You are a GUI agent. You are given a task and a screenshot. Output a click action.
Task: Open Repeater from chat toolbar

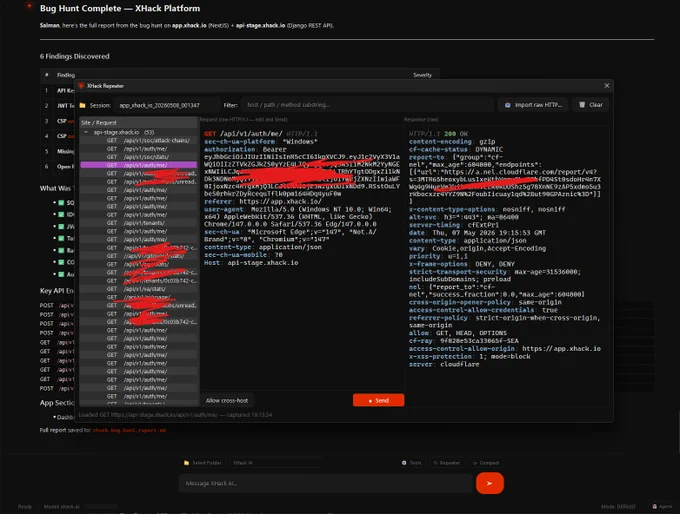coord(447,463)
